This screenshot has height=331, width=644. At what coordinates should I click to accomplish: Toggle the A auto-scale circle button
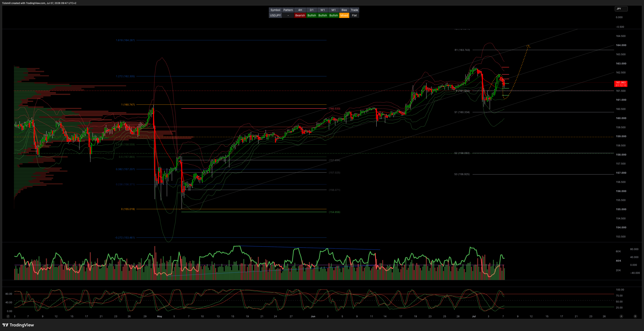click(621, 316)
